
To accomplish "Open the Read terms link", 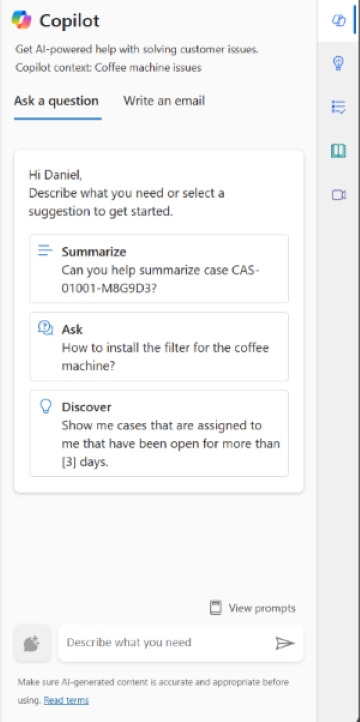I will [66, 700].
